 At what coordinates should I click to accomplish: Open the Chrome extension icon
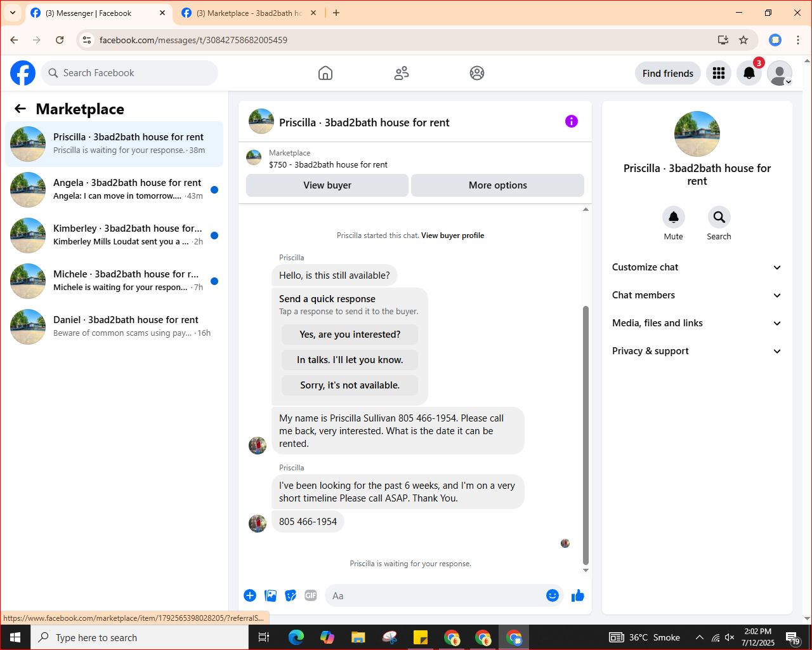tap(775, 40)
